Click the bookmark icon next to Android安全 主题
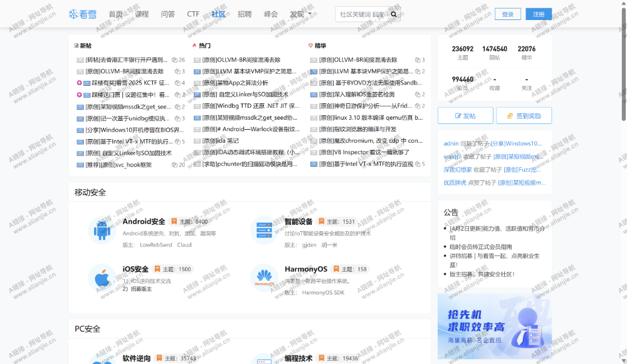This screenshot has height=364, width=627. click(174, 221)
